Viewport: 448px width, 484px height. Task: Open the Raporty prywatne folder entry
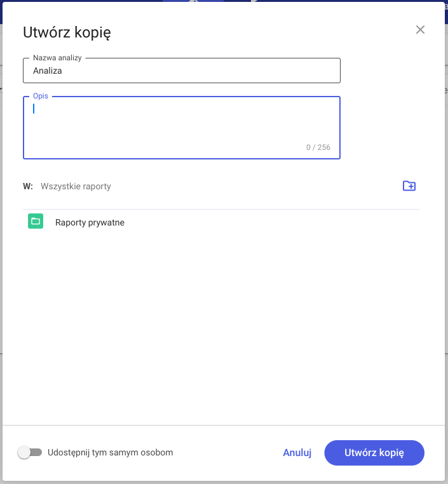pos(221,222)
